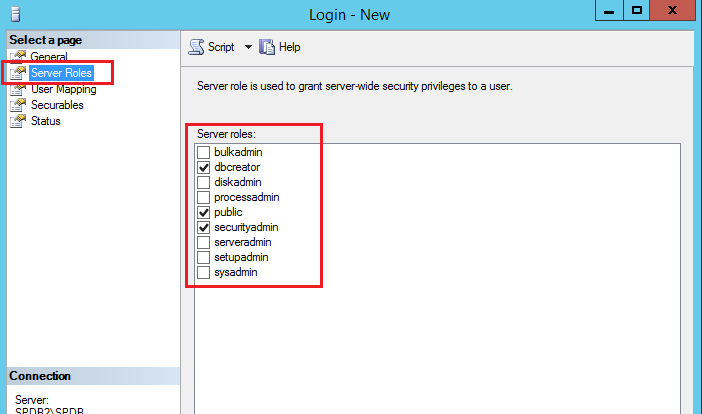
Task: Select the public role label
Action: coord(228,212)
